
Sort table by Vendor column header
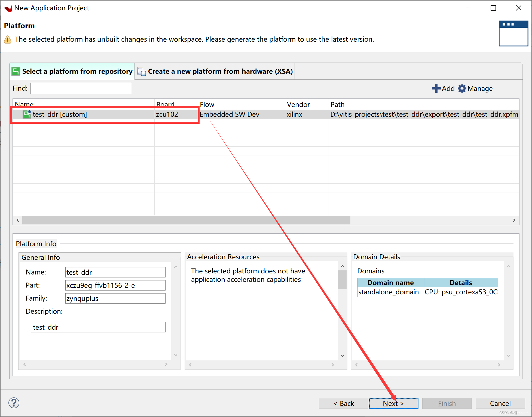point(298,104)
